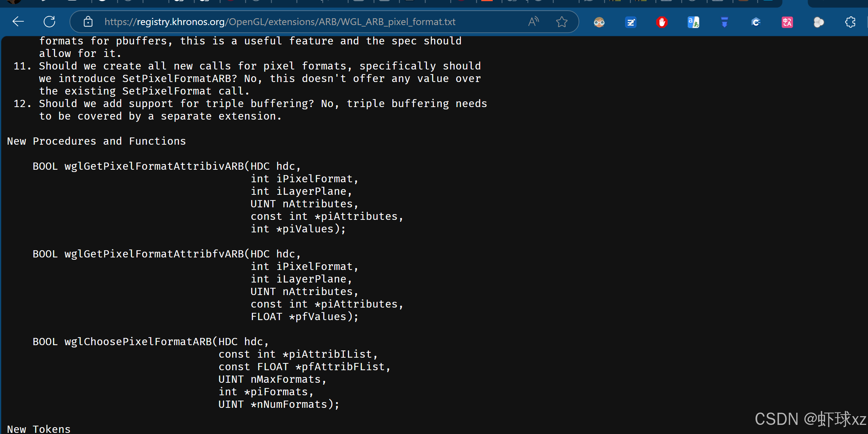
Task: Open the glasses-face avatar extension
Action: 599,22
